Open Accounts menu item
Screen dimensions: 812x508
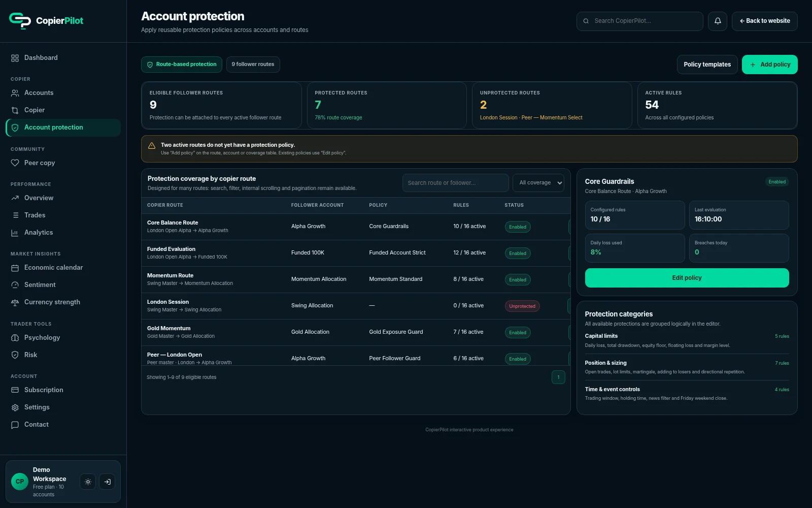tap(63, 93)
